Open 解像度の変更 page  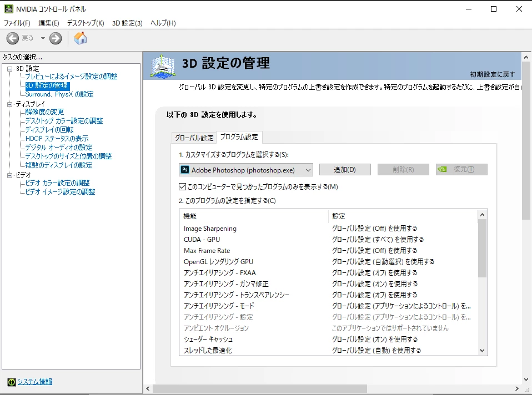44,112
